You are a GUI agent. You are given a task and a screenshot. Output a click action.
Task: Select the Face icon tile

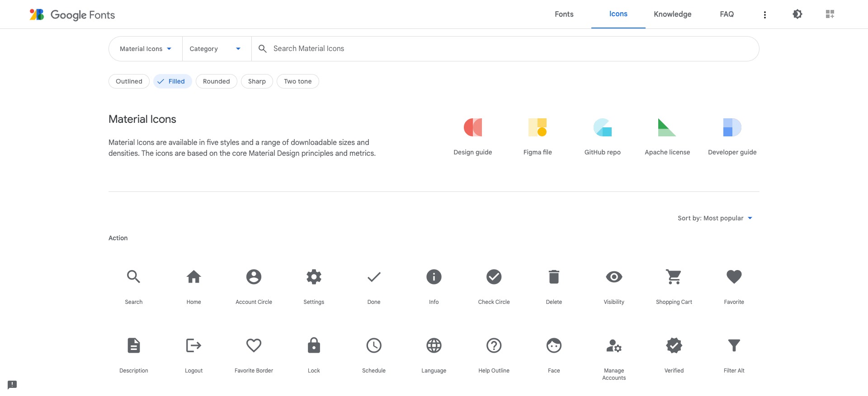(x=554, y=345)
